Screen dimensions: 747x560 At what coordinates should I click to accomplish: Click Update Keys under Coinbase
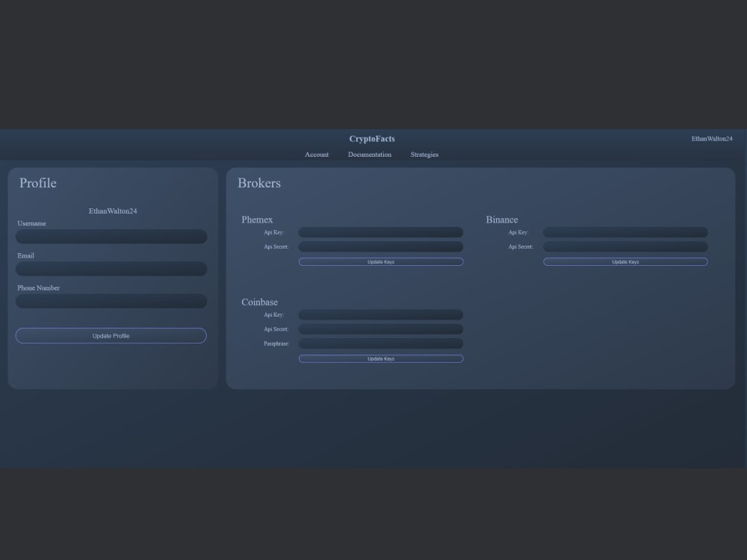pos(381,358)
